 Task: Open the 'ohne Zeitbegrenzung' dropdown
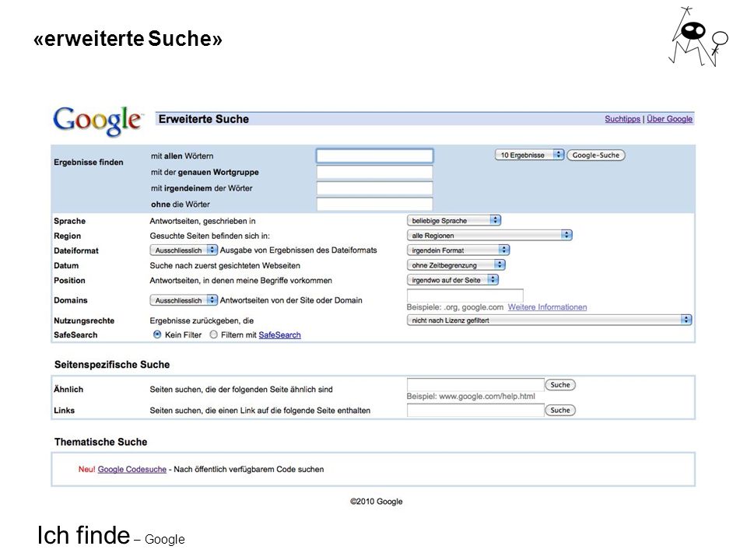[x=456, y=264]
